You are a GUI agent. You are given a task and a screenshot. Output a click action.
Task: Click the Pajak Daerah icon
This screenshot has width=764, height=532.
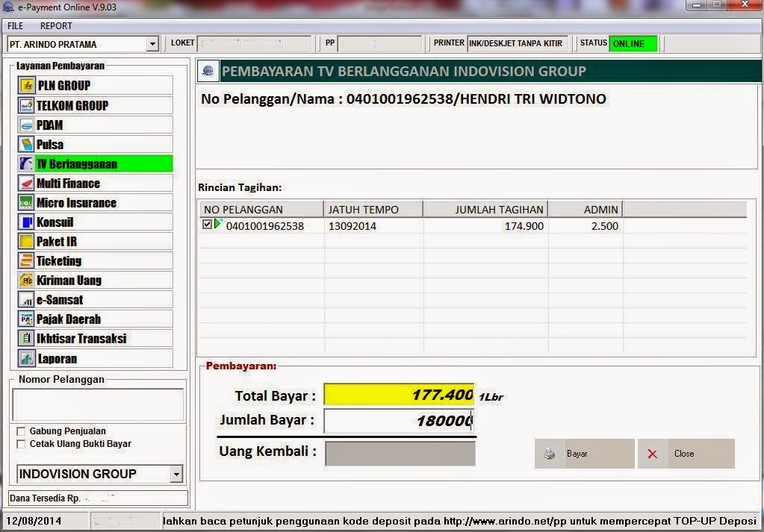pyautogui.click(x=26, y=319)
